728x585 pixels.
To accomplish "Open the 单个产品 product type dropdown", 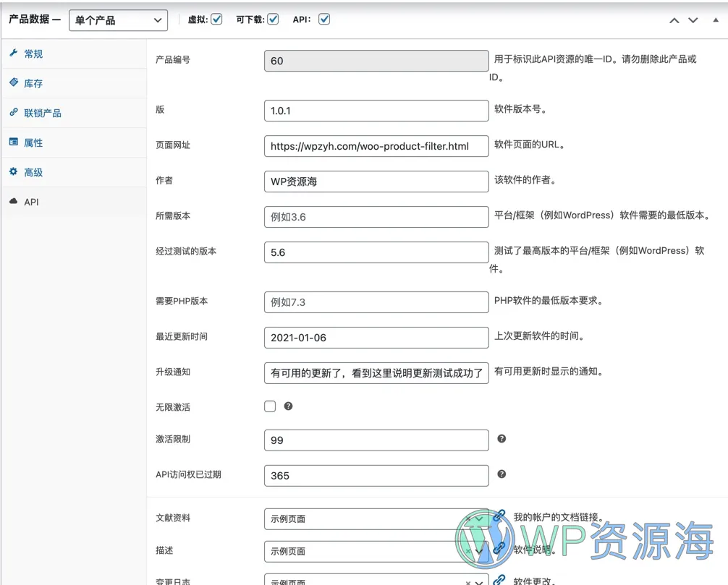I will 117,20.
